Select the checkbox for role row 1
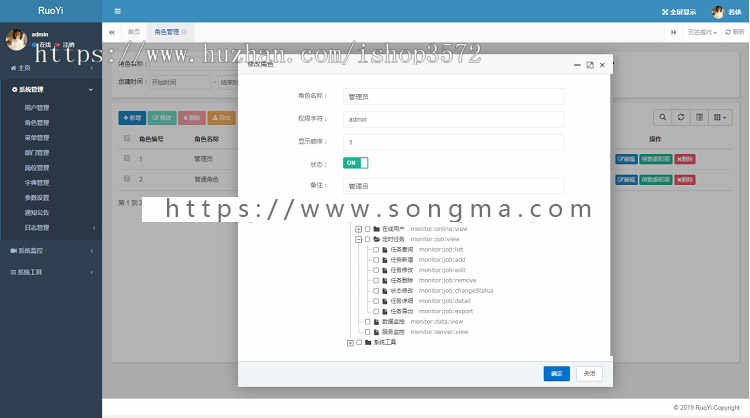Image resolution: width=750 pixels, height=418 pixels. point(127,157)
